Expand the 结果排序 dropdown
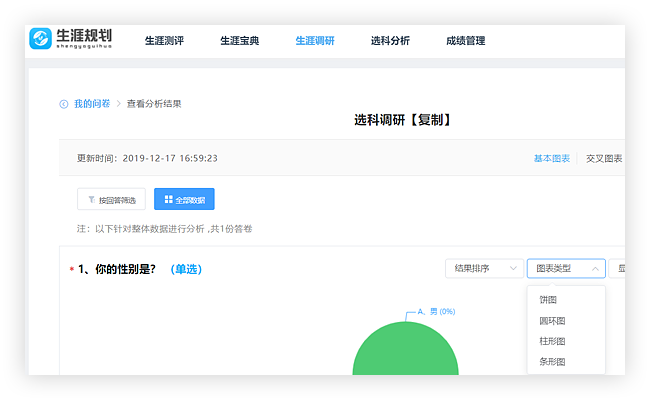 tap(484, 268)
